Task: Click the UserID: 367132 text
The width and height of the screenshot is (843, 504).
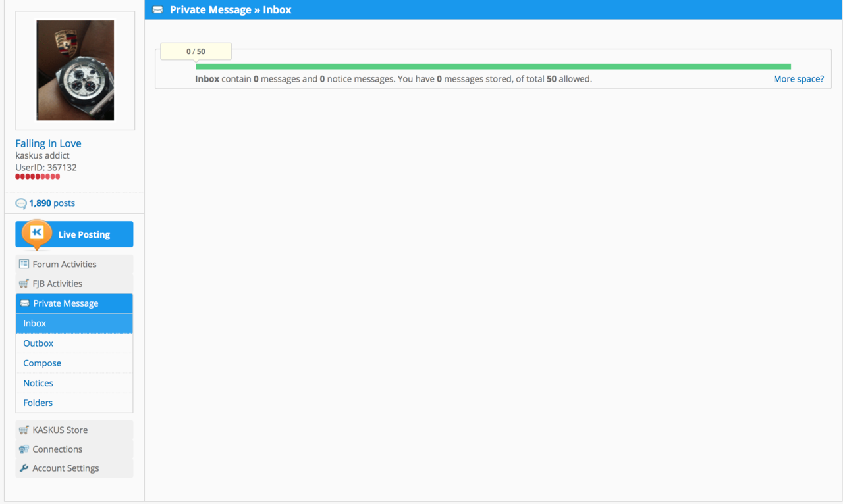Action: pos(46,168)
